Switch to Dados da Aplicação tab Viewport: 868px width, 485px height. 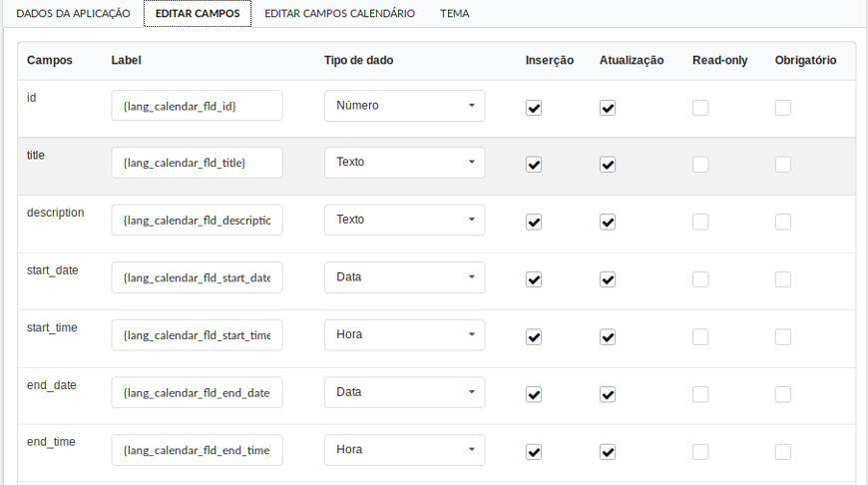coord(73,13)
